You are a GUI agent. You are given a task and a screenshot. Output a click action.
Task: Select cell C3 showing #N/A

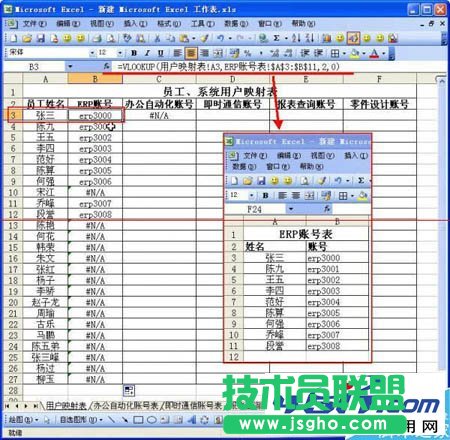pos(159,116)
